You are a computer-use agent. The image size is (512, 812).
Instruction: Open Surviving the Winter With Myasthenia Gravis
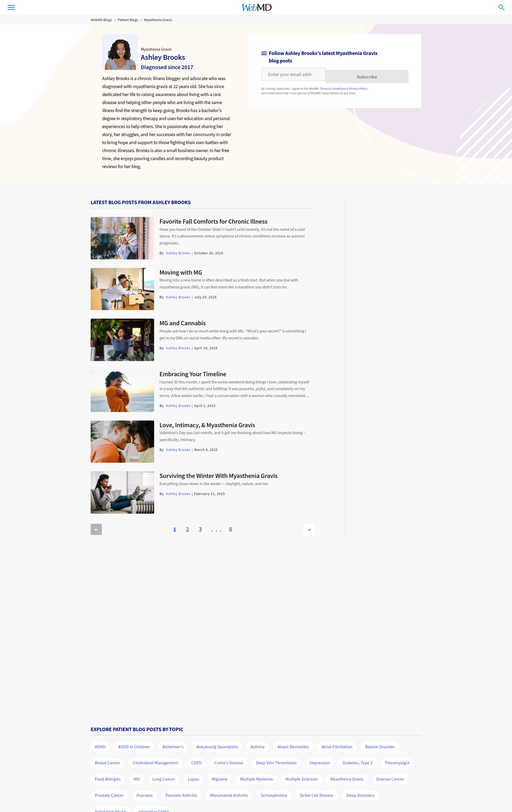(x=218, y=476)
